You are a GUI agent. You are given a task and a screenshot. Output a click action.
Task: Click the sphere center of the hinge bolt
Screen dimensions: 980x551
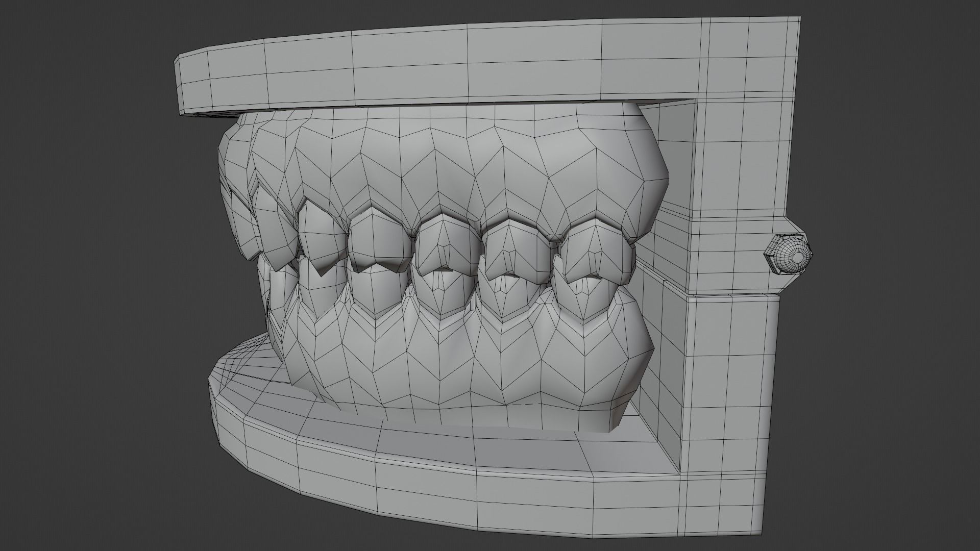pyautogui.click(x=799, y=259)
